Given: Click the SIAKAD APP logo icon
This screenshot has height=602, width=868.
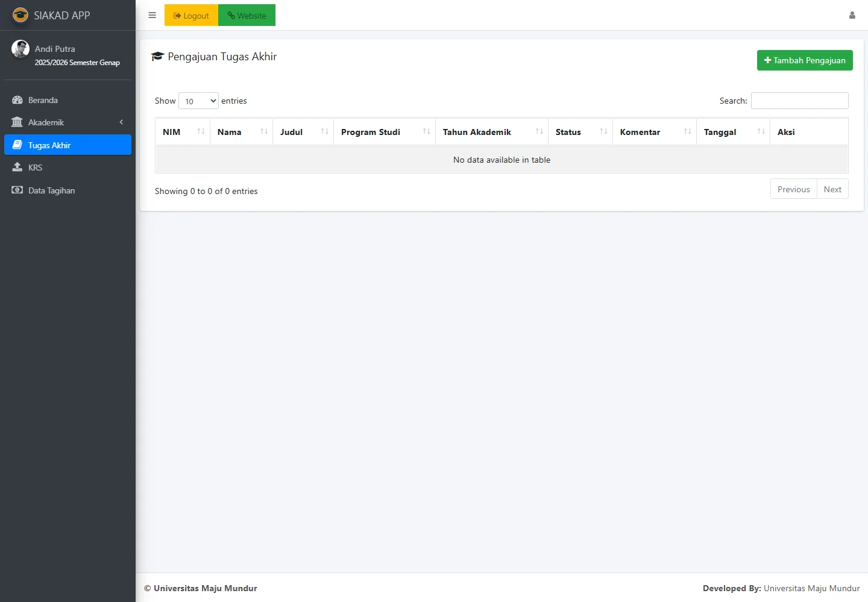Looking at the screenshot, I should tap(20, 15).
